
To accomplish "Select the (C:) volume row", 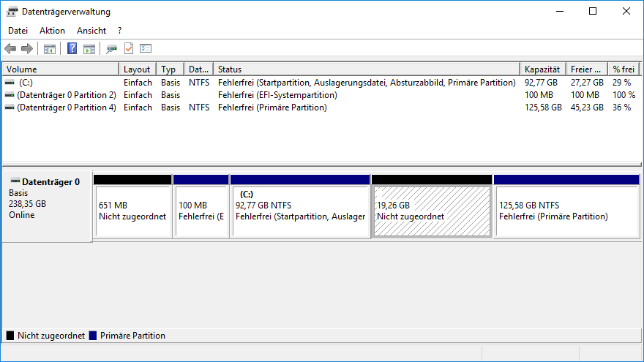I will click(321, 83).
